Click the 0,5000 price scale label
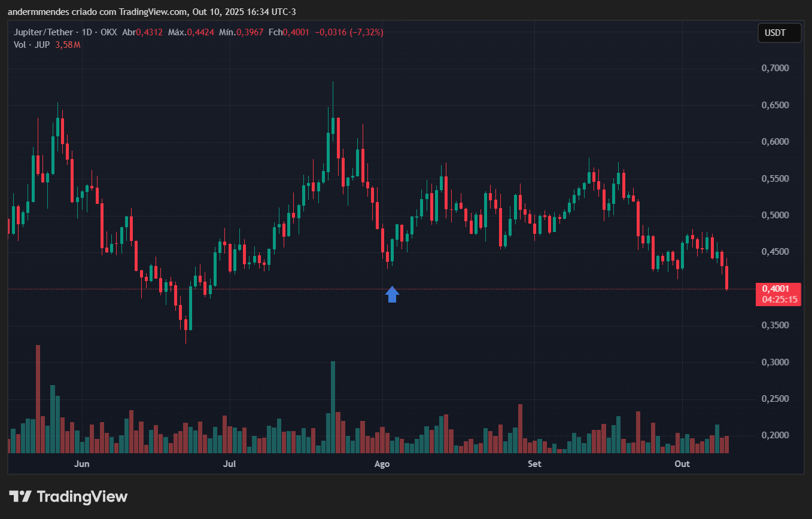This screenshot has height=519, width=812. pos(775,215)
